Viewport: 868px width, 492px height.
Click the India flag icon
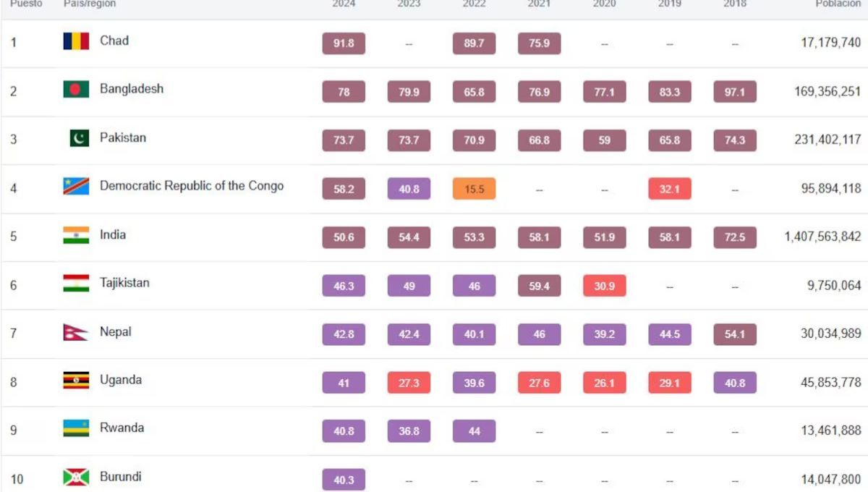[x=76, y=235]
